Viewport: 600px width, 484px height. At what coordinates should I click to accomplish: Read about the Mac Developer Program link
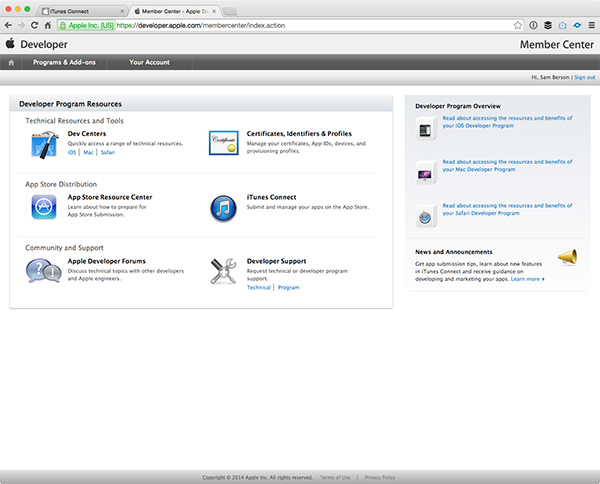click(507, 165)
